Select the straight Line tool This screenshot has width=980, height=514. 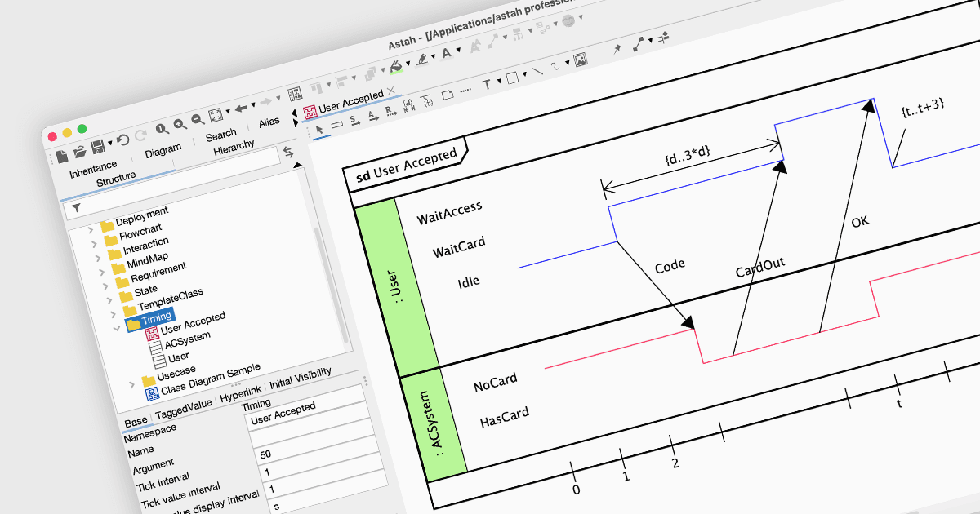click(x=537, y=71)
